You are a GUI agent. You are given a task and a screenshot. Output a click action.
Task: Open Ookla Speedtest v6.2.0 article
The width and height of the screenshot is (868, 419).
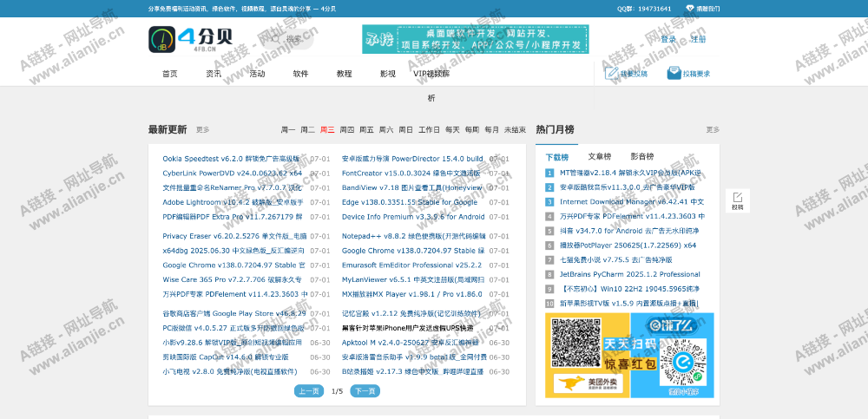coord(231,159)
